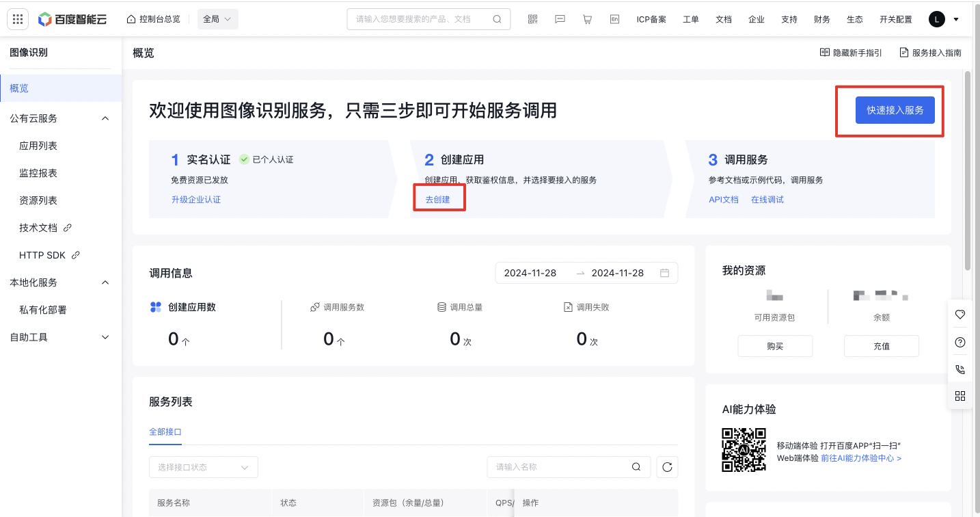This screenshot has width=980, height=517.
Task: Click the search magnifier in top bar
Action: pos(498,19)
